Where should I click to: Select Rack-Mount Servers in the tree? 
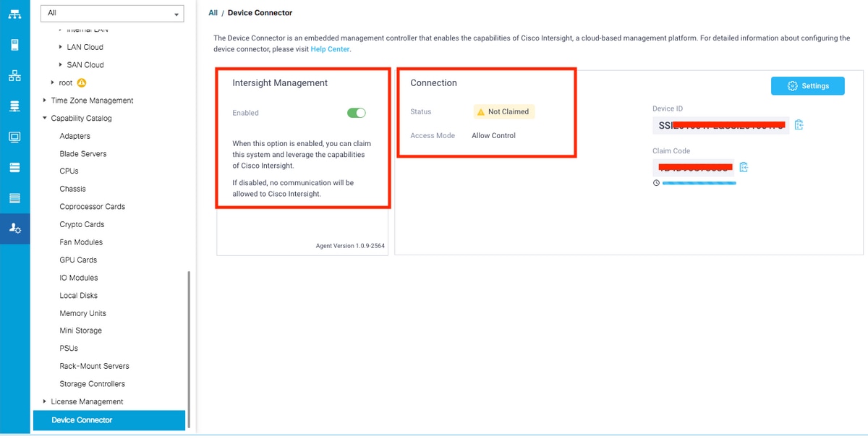click(95, 366)
